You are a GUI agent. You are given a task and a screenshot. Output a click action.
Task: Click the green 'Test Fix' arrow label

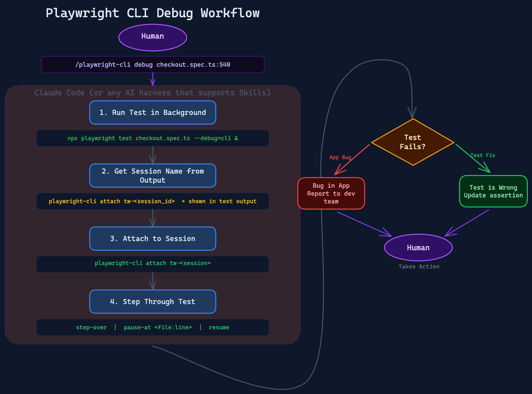tap(483, 155)
